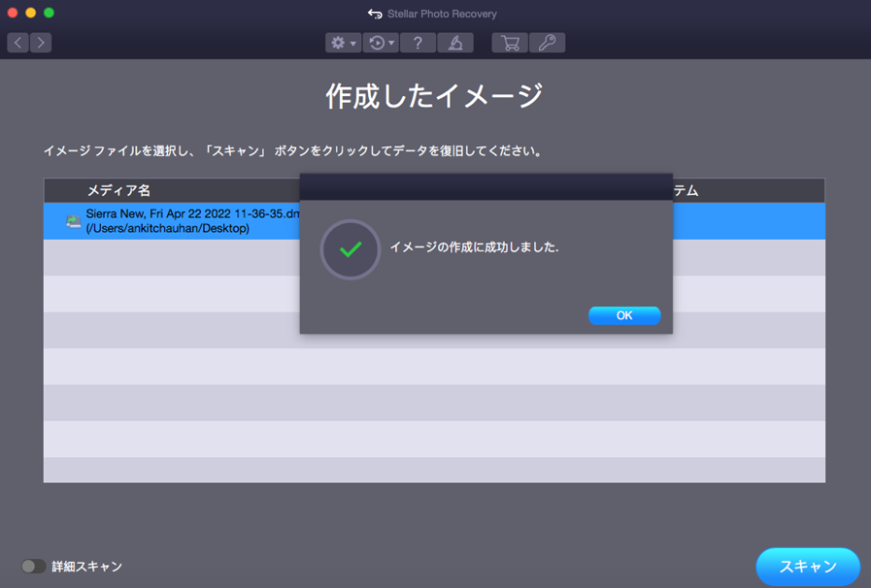Click the イメージの作成に成功しました message
This screenshot has width=871, height=588.
tap(475, 247)
